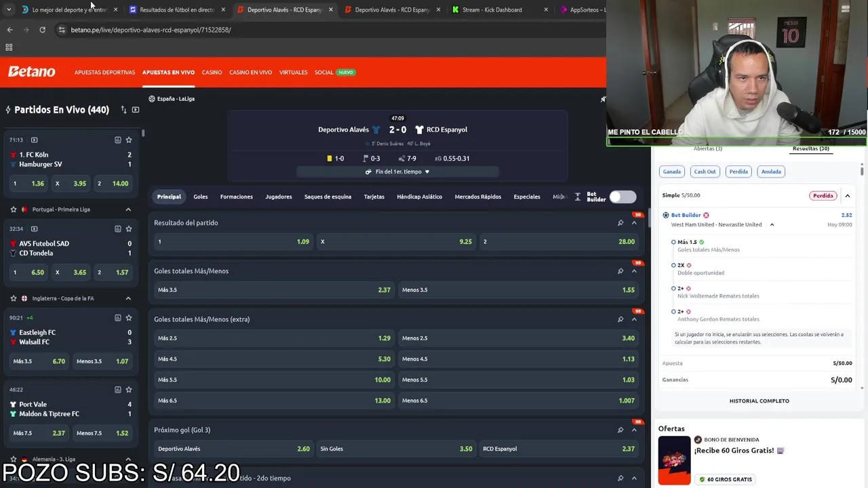Pin the Próximo gol (Gol 3) market
The width and height of the screenshot is (868, 488).
[620, 430]
